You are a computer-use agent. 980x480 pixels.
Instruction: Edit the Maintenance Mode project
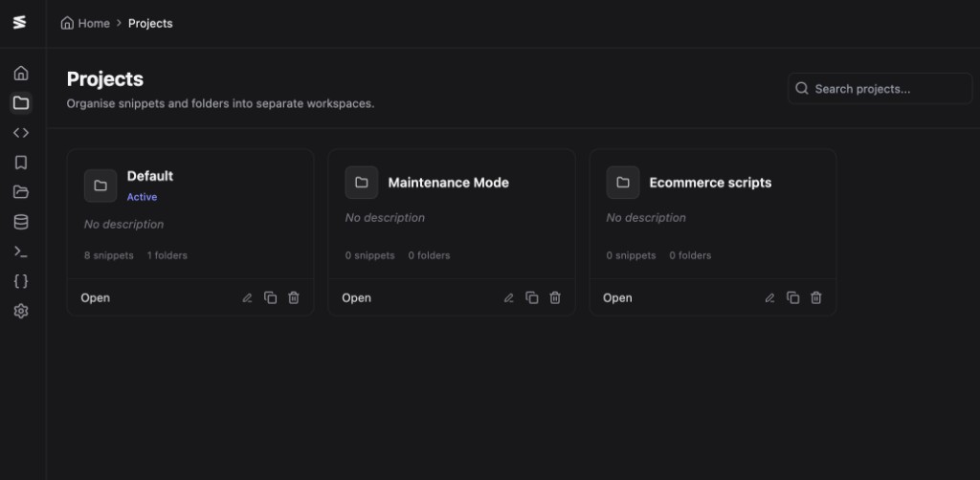(509, 297)
